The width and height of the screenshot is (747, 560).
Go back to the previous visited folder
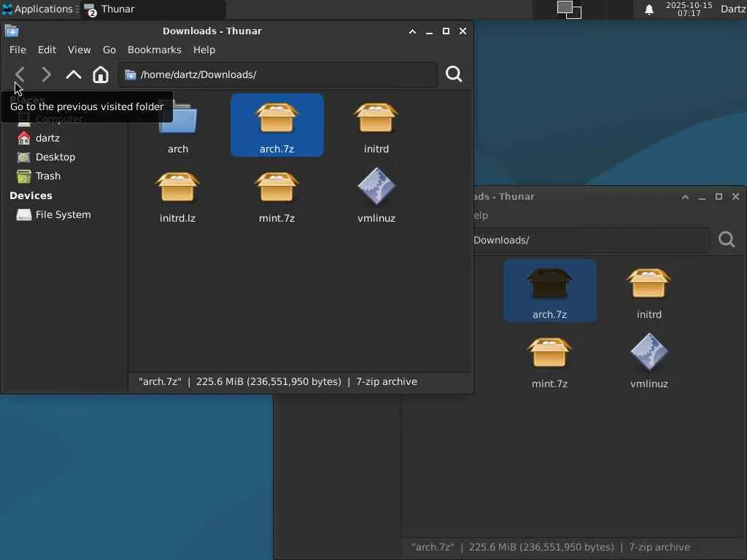pos(20,74)
